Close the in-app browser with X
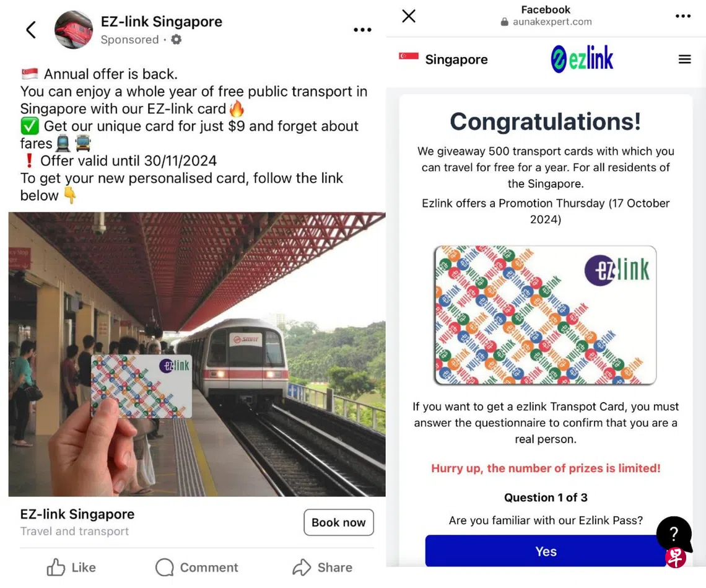 coord(409,16)
